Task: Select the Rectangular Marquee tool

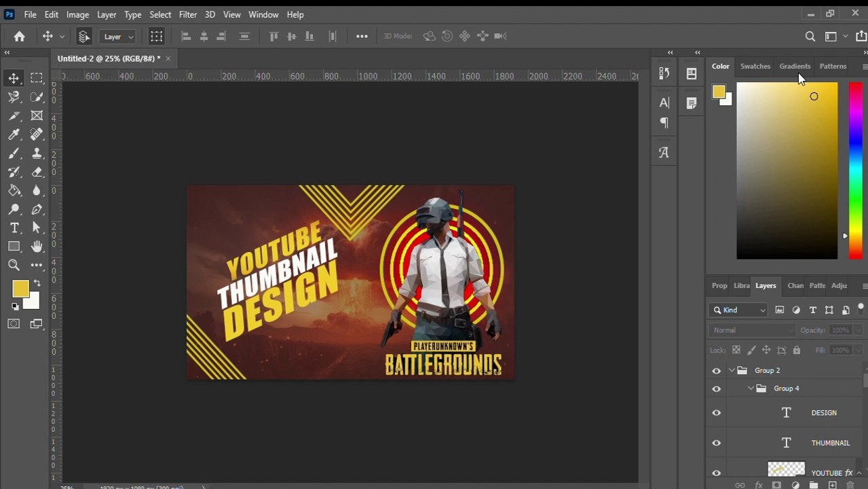Action: coord(37,78)
